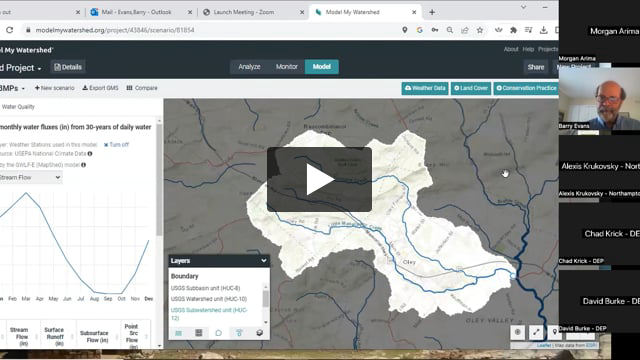Click the Weather Data button
The image size is (640, 360).
(x=425, y=88)
